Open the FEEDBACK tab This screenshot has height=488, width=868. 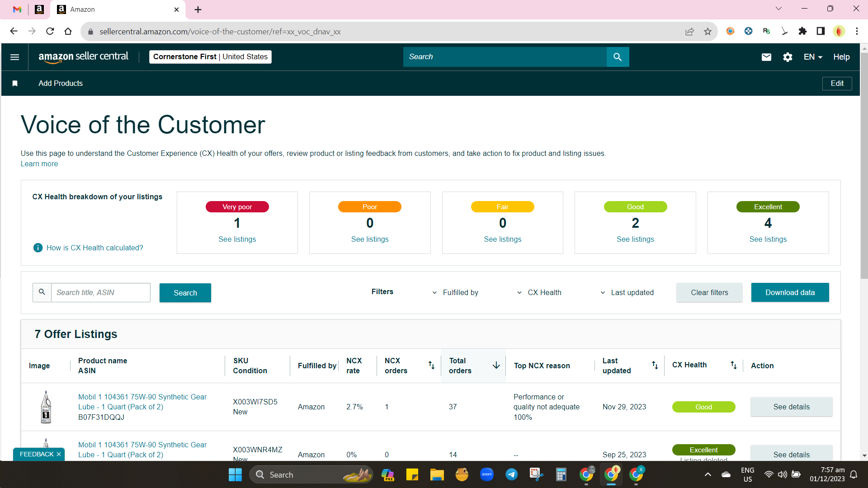click(37, 454)
